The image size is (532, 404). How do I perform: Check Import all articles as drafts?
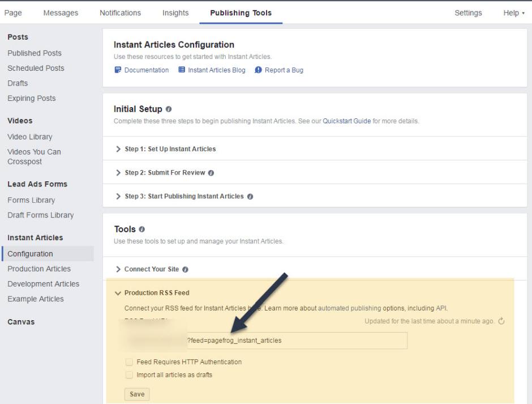point(129,375)
